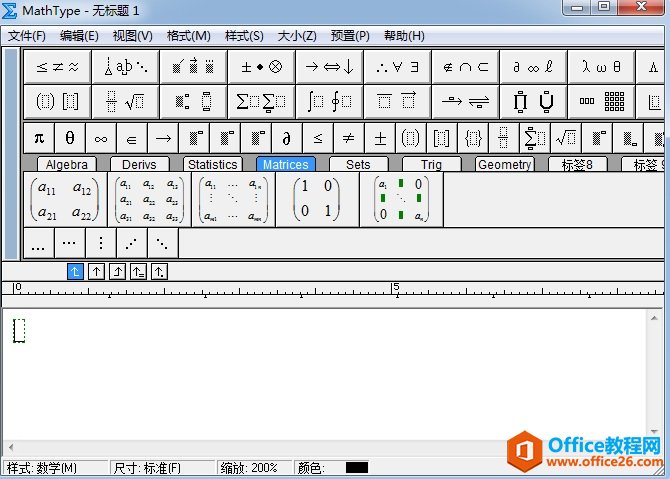This screenshot has height=479, width=670.
Task: Insert summation with limits from small bar
Action: click(535, 138)
